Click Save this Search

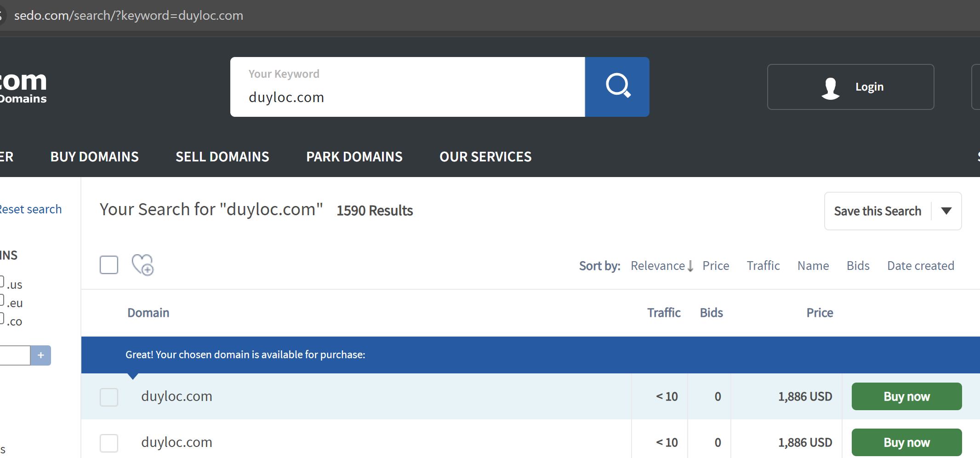pyautogui.click(x=877, y=211)
